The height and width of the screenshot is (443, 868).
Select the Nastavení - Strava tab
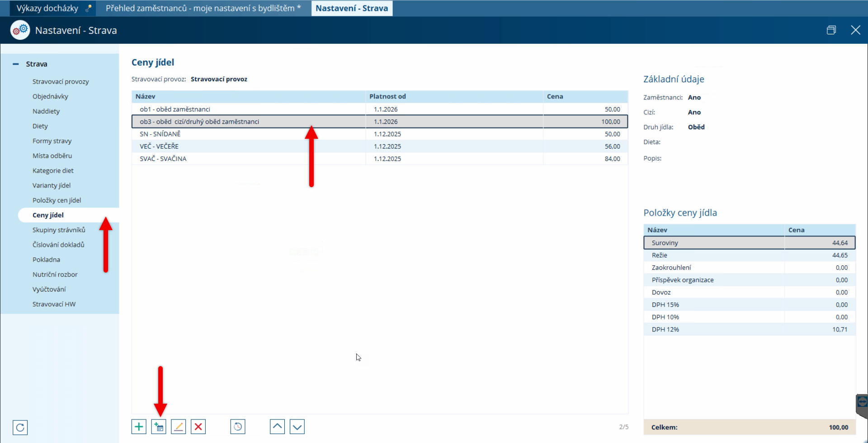coord(352,8)
